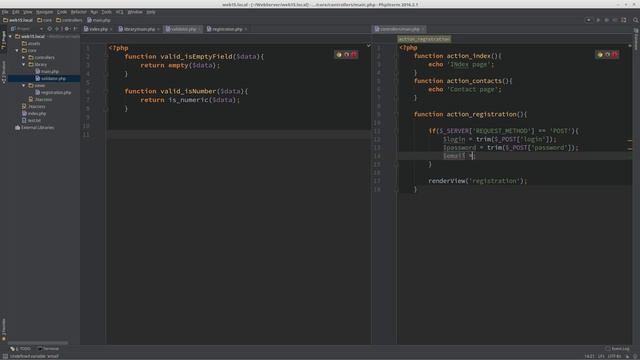Close the index.php editor tab

[x=111, y=29]
